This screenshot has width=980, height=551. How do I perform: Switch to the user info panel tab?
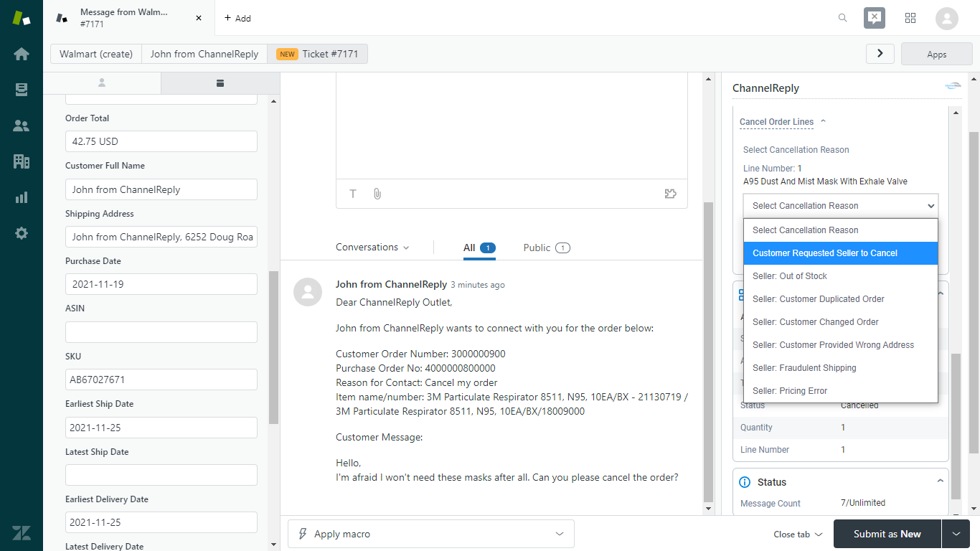(x=102, y=83)
